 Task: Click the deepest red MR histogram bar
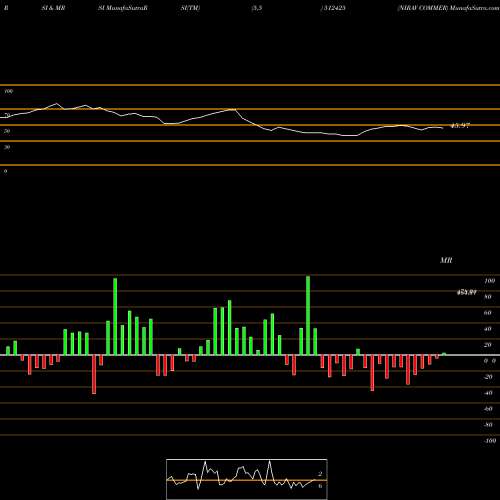pyautogui.click(x=94, y=374)
